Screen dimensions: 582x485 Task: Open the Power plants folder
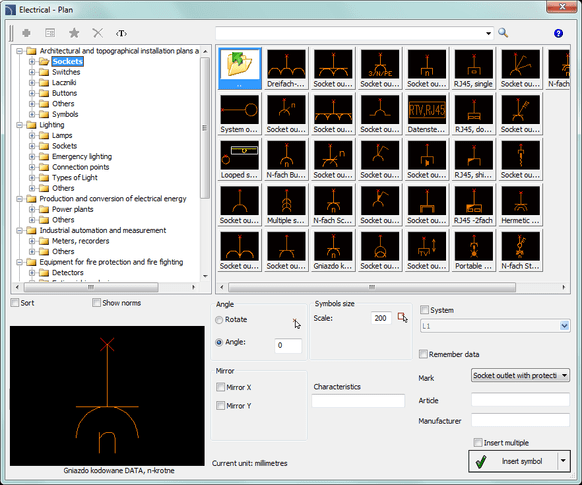[72, 209]
